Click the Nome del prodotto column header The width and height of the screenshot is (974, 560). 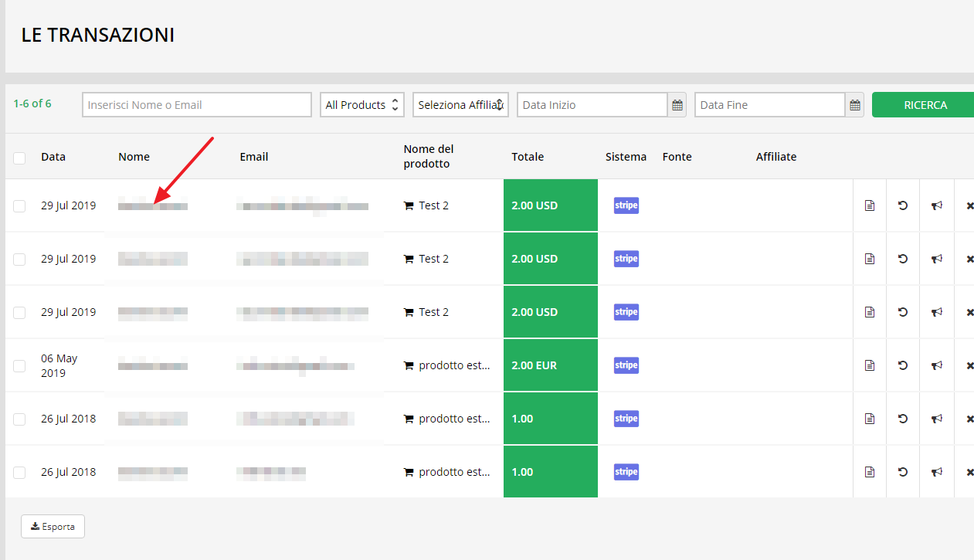coord(429,156)
